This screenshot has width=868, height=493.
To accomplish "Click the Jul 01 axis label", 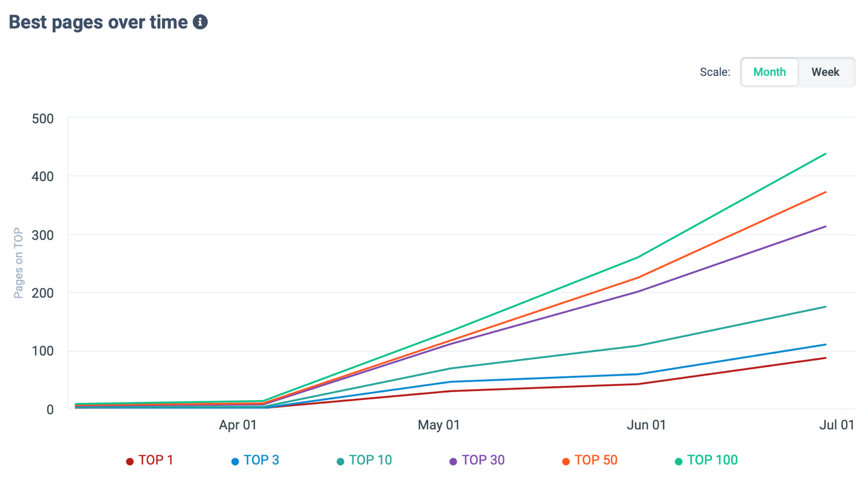I will tap(836, 425).
